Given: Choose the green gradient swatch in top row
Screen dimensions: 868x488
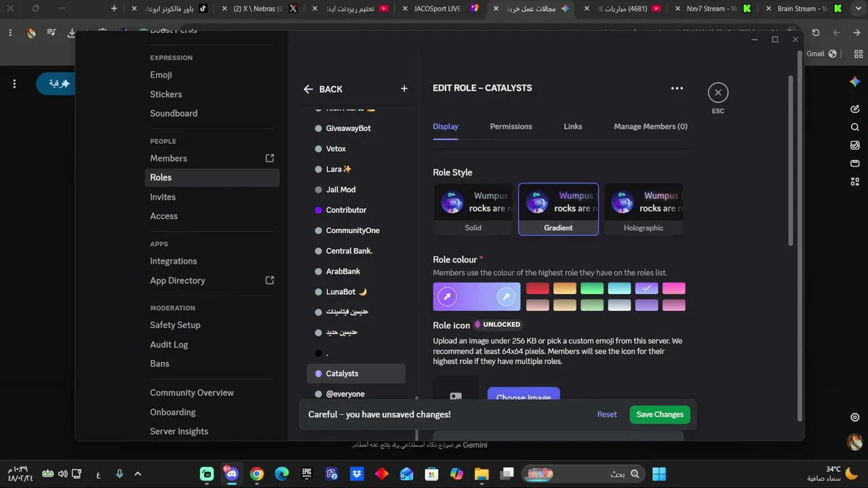Looking at the screenshot, I should (592, 289).
